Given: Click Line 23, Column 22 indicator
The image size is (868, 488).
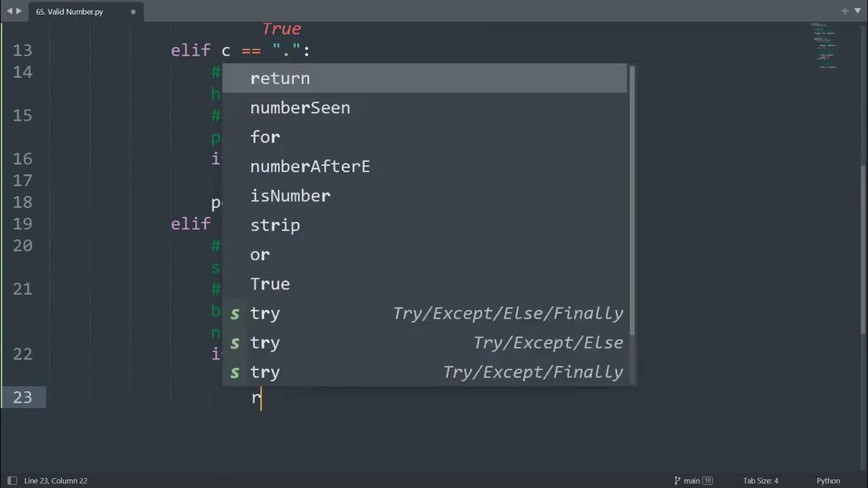Looking at the screenshot, I should [56, 481].
